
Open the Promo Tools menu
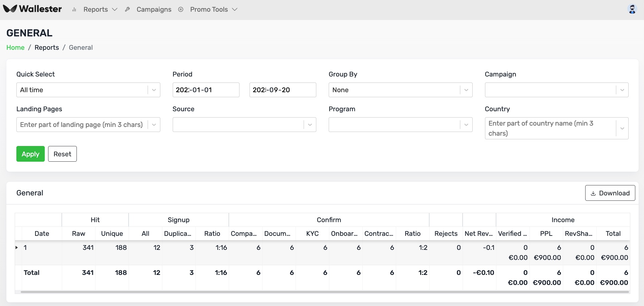pyautogui.click(x=213, y=9)
